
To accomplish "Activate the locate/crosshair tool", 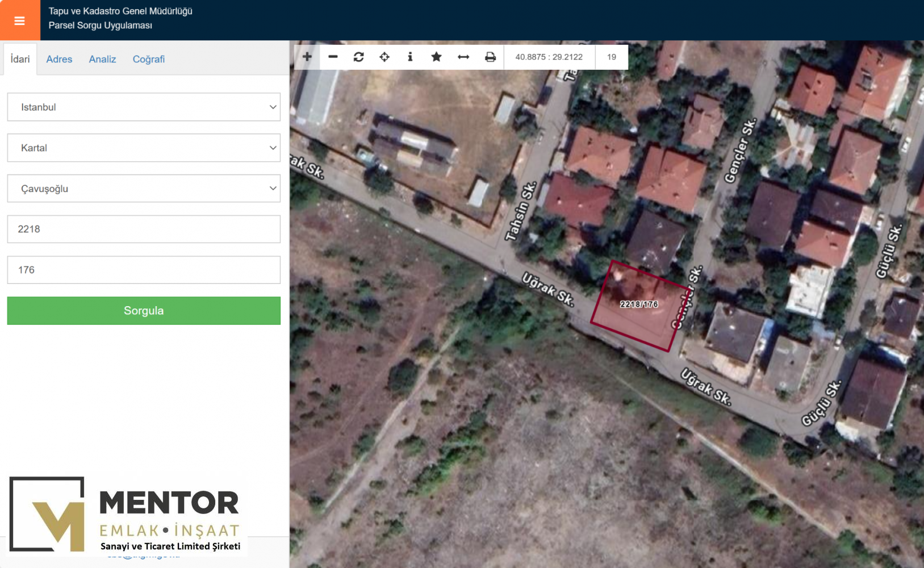I will point(384,57).
